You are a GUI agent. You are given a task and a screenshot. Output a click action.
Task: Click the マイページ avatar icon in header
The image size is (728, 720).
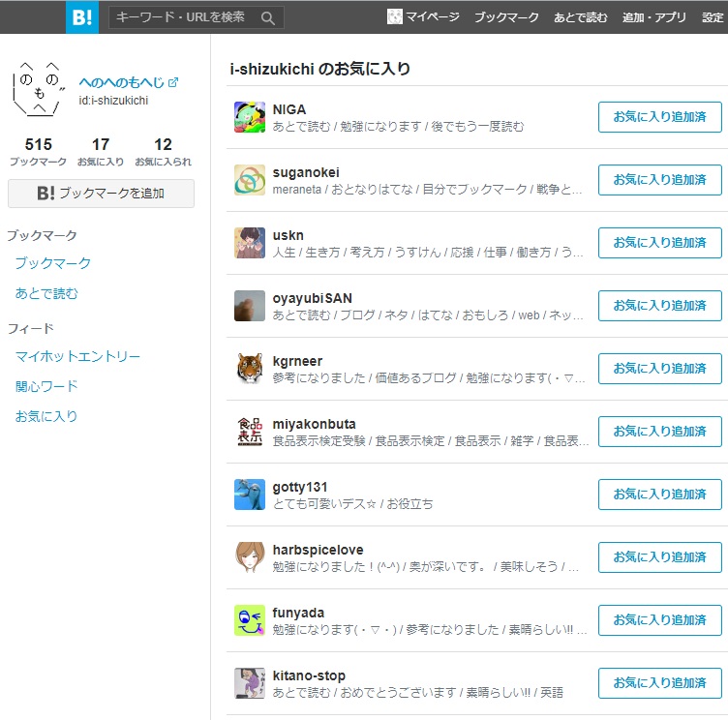coord(394,17)
